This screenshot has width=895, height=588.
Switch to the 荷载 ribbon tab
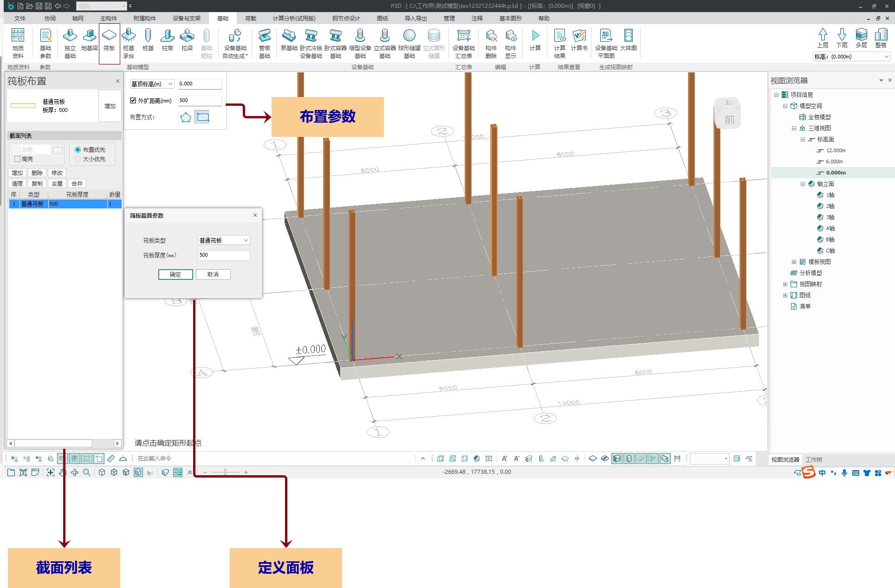click(x=251, y=19)
